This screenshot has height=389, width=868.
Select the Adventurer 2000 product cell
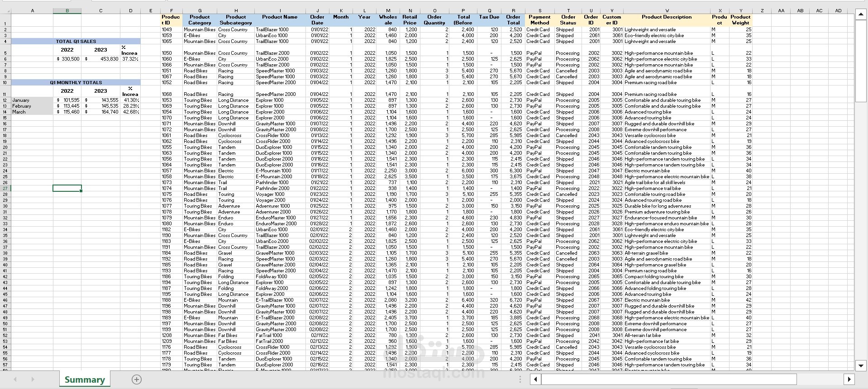coord(280,212)
